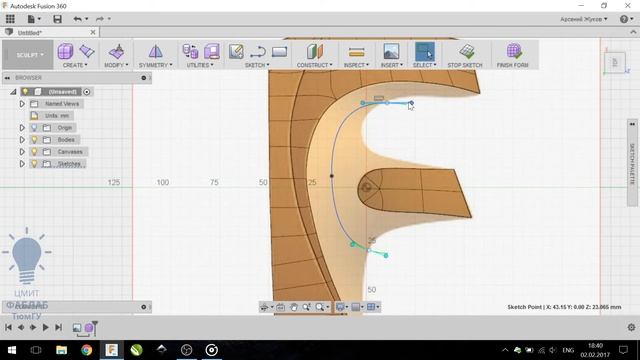Expand the Named Views folder
The height and width of the screenshot is (360, 640).
22,104
